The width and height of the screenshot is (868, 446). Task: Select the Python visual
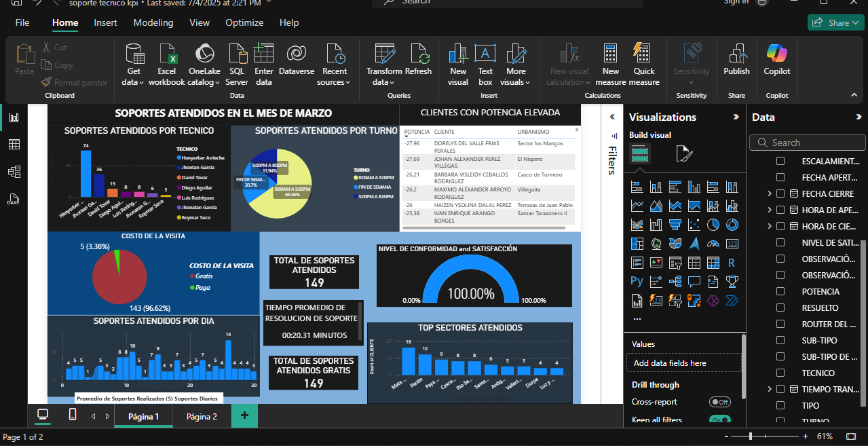pyautogui.click(x=636, y=281)
